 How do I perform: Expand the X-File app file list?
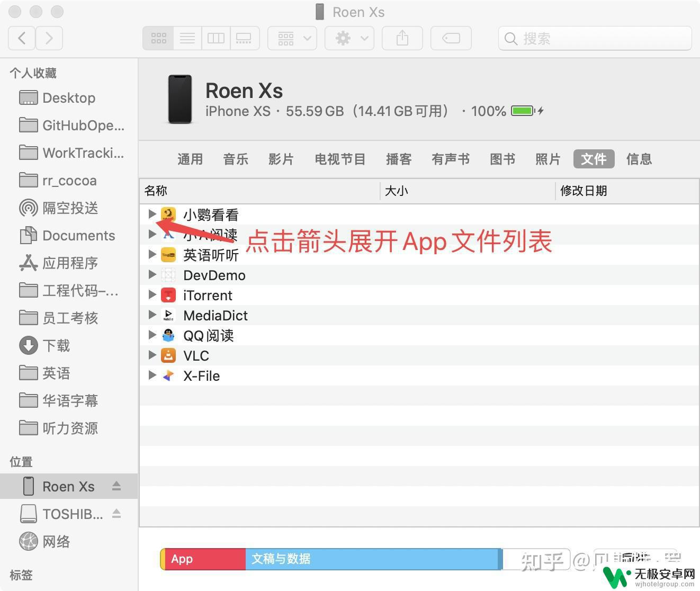coord(152,375)
